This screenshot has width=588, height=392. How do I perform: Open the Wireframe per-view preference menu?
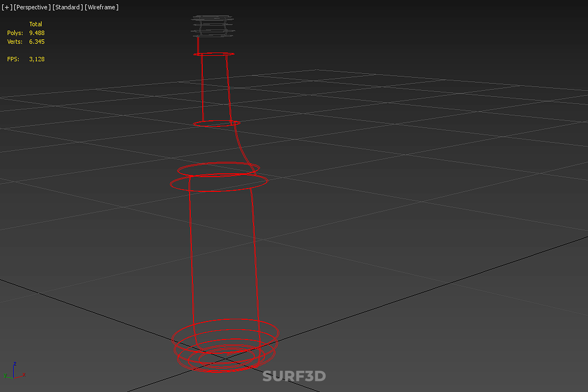coord(101,7)
